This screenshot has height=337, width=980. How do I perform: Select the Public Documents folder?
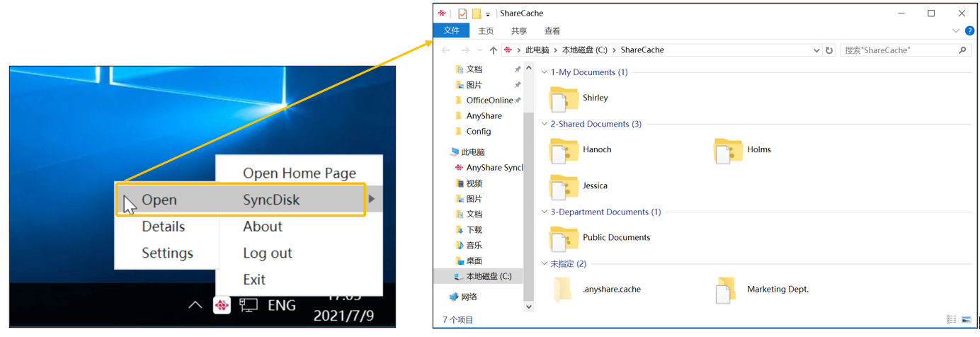(x=601, y=238)
